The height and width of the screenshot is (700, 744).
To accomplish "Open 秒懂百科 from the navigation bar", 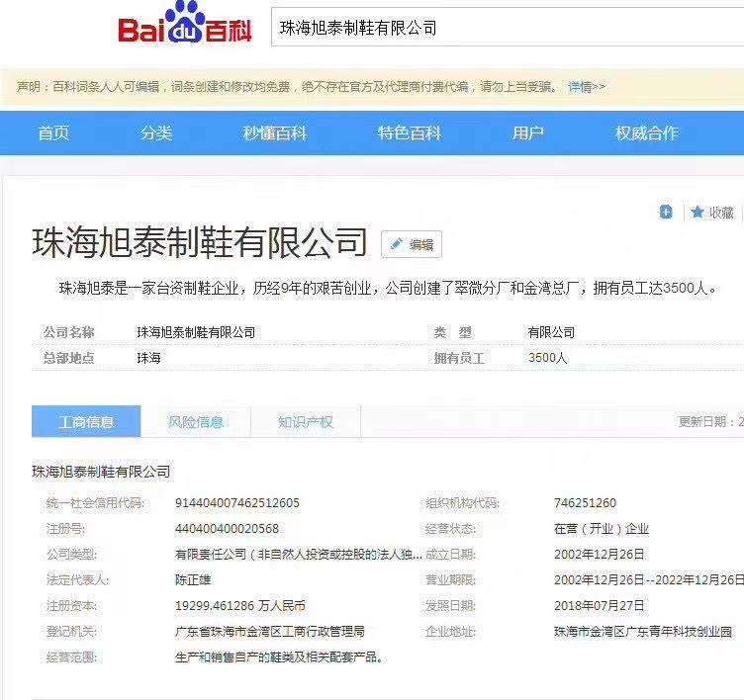I will [x=275, y=132].
